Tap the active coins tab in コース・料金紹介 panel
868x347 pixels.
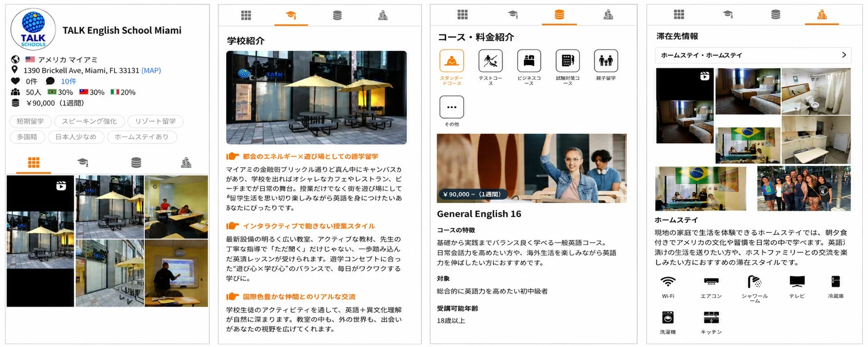tap(560, 15)
